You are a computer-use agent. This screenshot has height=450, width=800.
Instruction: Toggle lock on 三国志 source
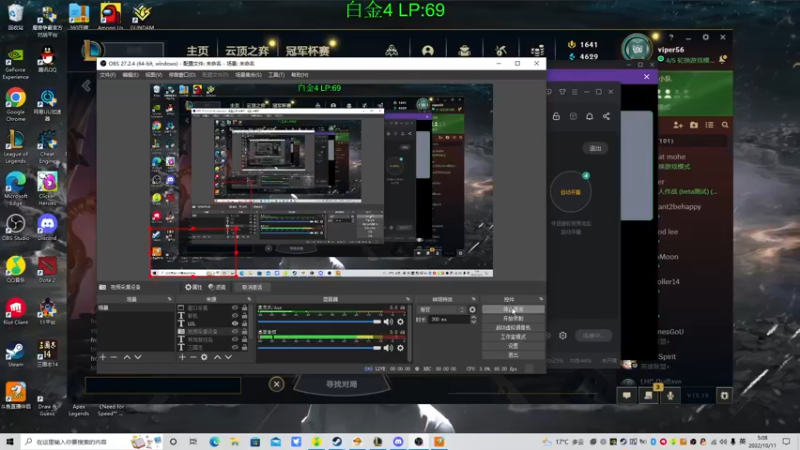tap(244, 347)
